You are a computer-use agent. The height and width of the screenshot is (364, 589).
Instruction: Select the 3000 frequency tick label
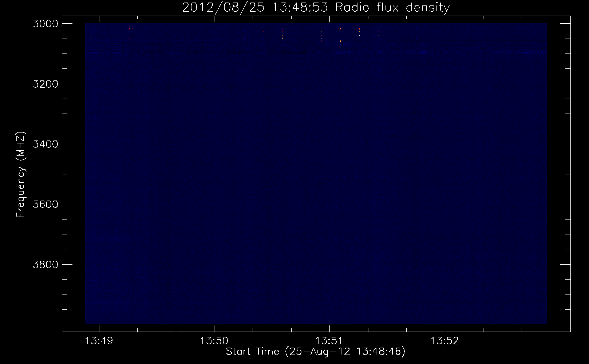tap(46, 24)
